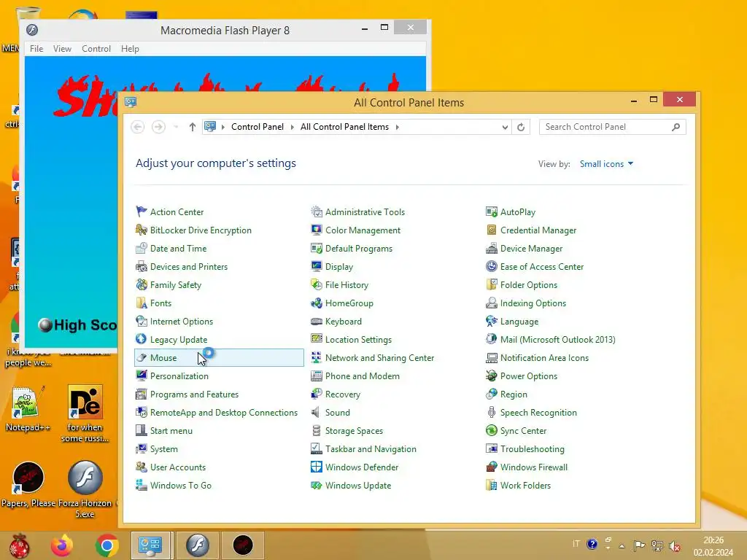Open the Windows Defender shield icon
Viewport: 747px width, 560px height.
(317, 467)
